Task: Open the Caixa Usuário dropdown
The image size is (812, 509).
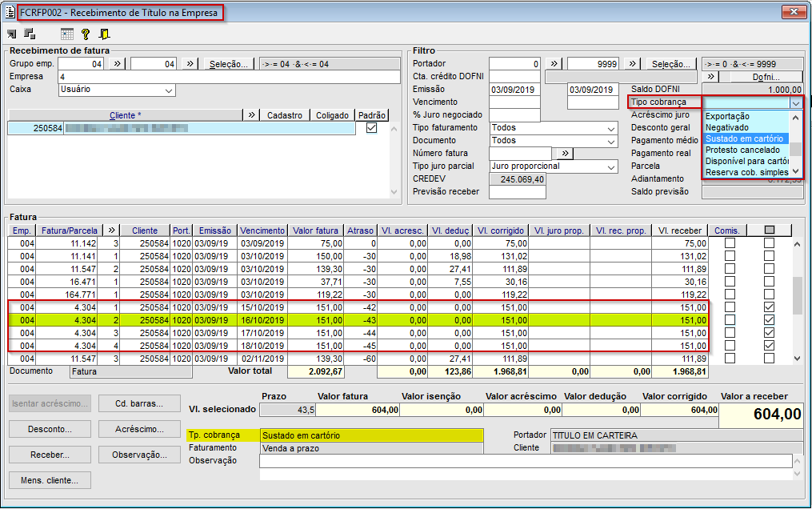Action: tap(168, 90)
